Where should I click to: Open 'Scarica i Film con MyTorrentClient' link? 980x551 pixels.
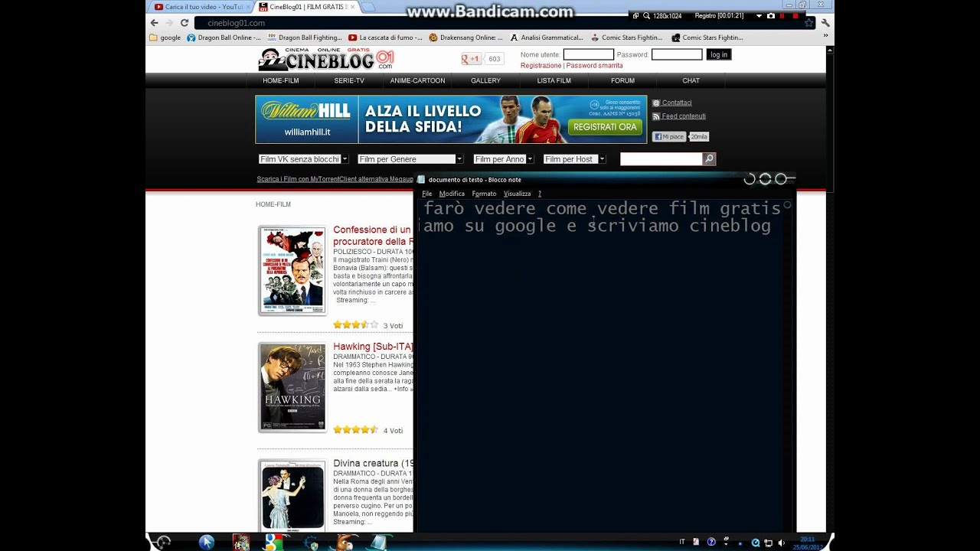[x=335, y=179]
